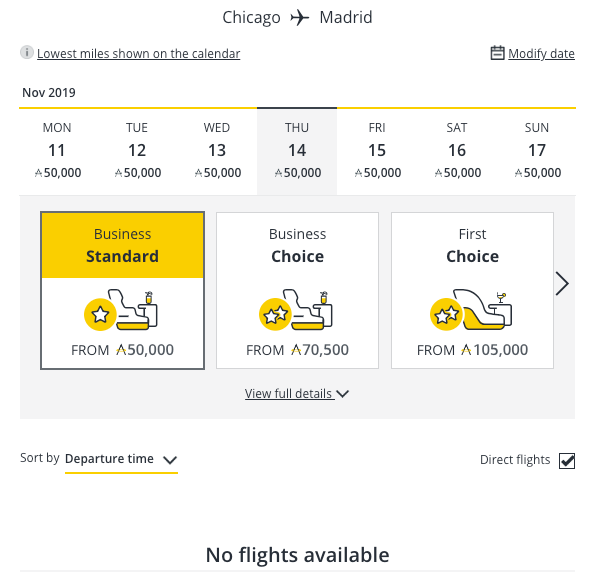Switch to Friday 15 date tab
This screenshot has width=609, height=572.
tap(377, 151)
